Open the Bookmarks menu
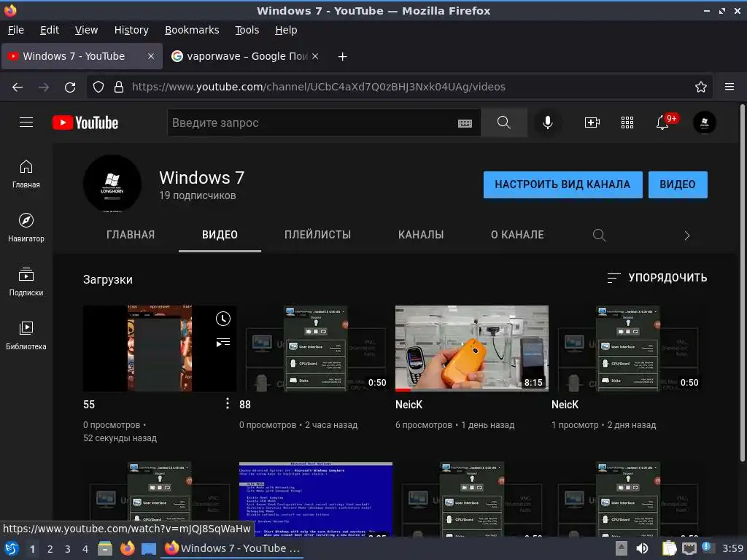 [192, 30]
